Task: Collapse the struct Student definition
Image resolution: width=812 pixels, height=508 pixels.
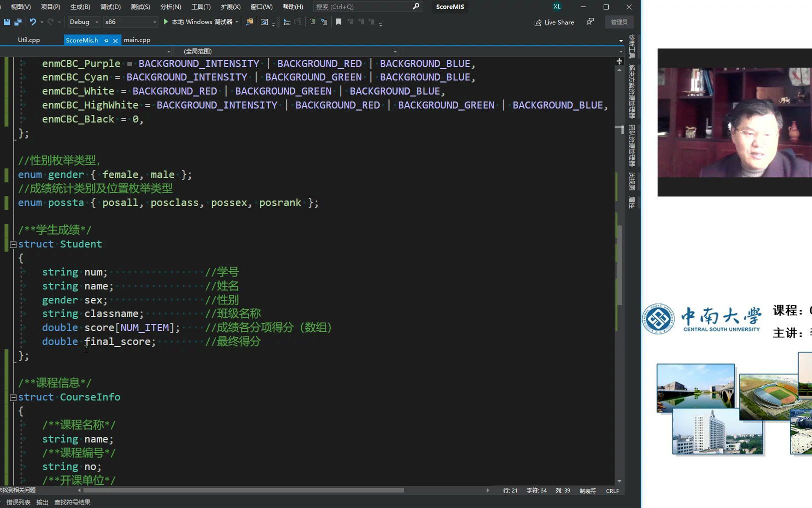Action: click(13, 244)
